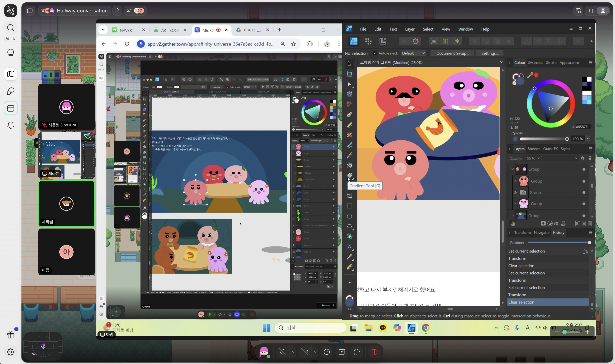This screenshot has height=364, width=615.
Task: Select the Gradient tool
Action: (349, 176)
